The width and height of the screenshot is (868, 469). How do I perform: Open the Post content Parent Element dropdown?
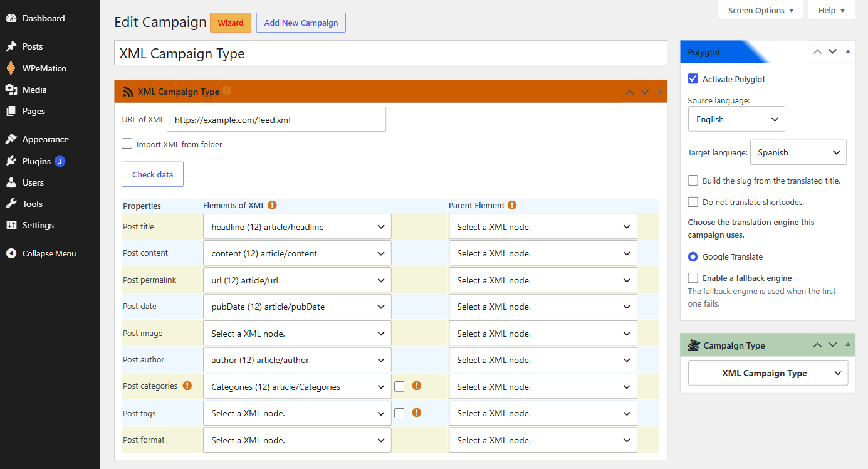click(x=543, y=253)
